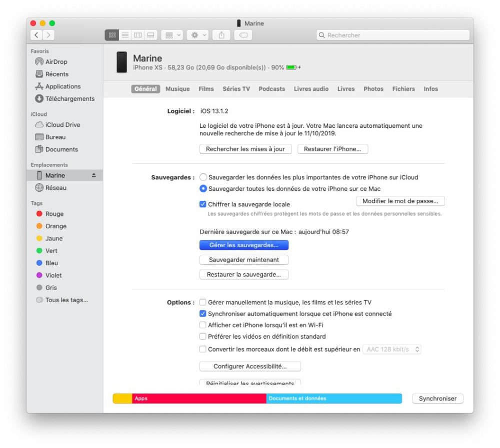
Task: Go forward with the right chevron button
Action: (48, 35)
